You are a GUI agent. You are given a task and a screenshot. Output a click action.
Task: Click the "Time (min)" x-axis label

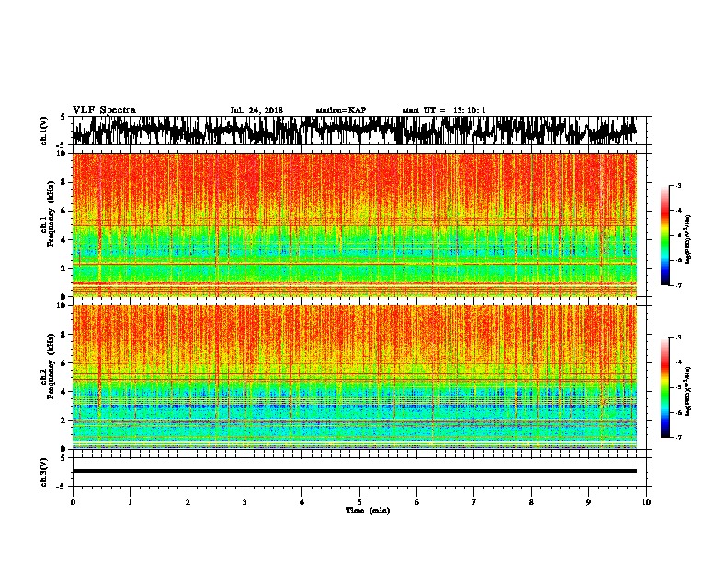[368, 511]
